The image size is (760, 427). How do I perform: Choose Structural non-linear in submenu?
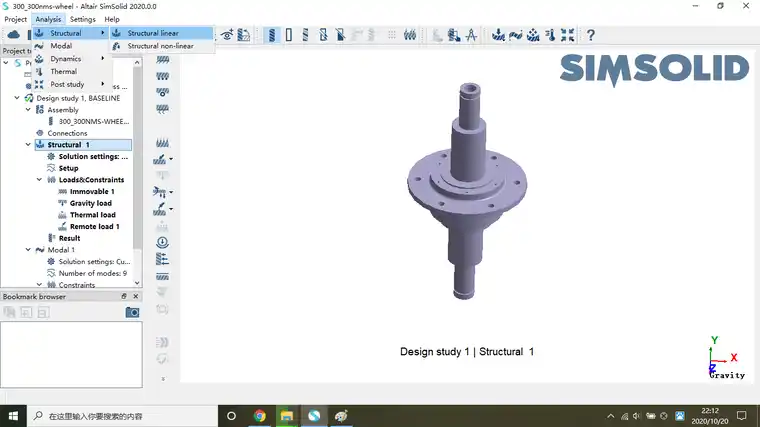161,46
